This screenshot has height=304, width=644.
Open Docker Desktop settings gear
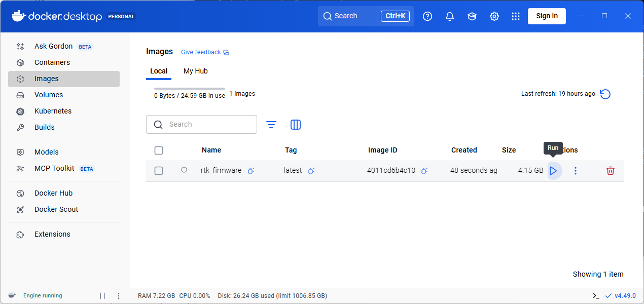pyautogui.click(x=494, y=16)
